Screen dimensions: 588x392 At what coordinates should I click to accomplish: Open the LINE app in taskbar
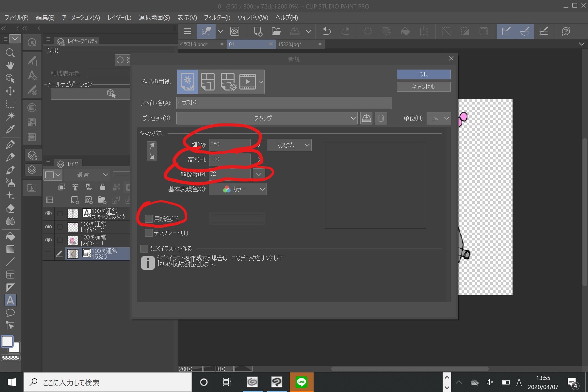[x=302, y=382]
